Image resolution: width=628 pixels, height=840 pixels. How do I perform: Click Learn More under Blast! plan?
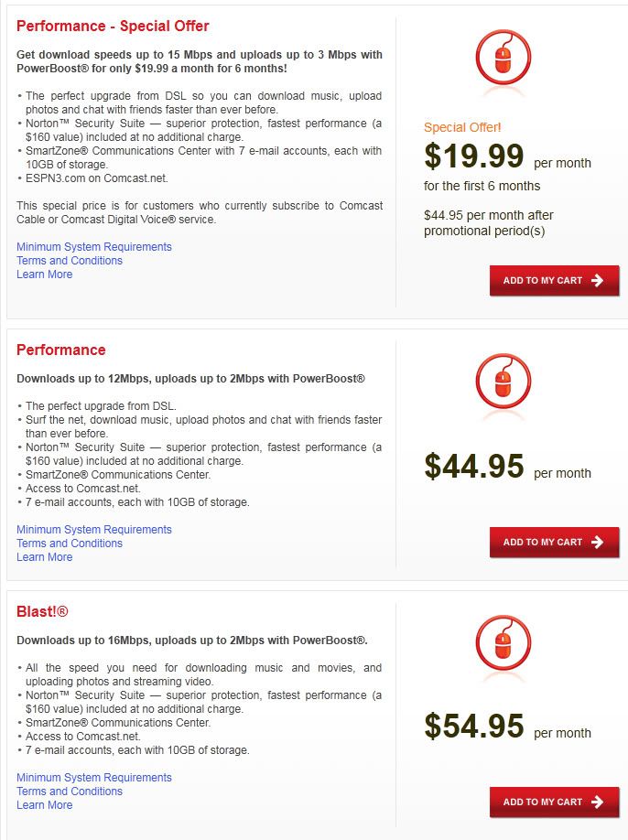pyautogui.click(x=44, y=805)
